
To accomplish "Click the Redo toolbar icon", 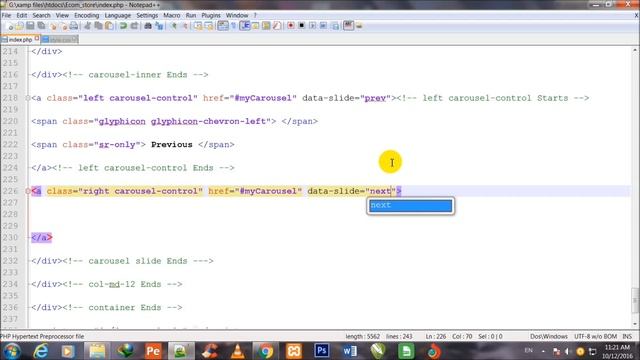I will pos(134,26).
